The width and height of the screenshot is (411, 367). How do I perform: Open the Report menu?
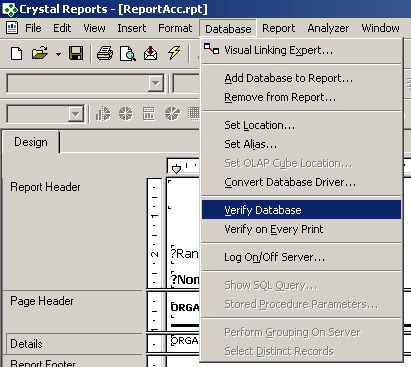[x=279, y=28]
